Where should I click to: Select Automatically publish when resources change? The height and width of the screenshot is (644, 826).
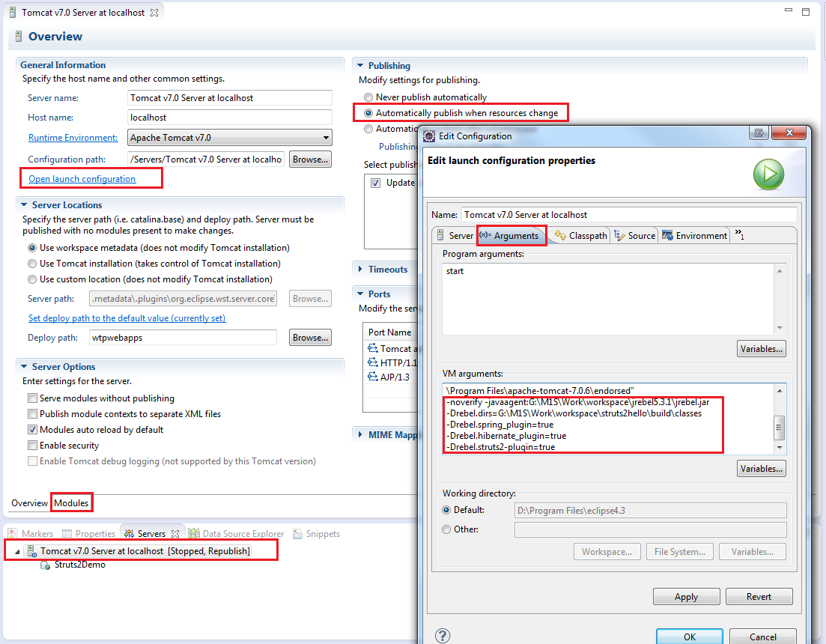tap(368, 113)
